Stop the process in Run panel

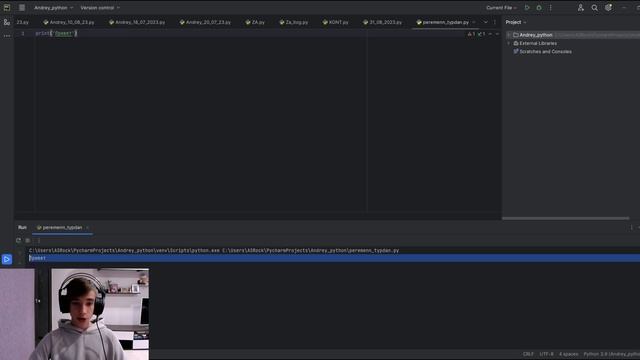pos(28,240)
